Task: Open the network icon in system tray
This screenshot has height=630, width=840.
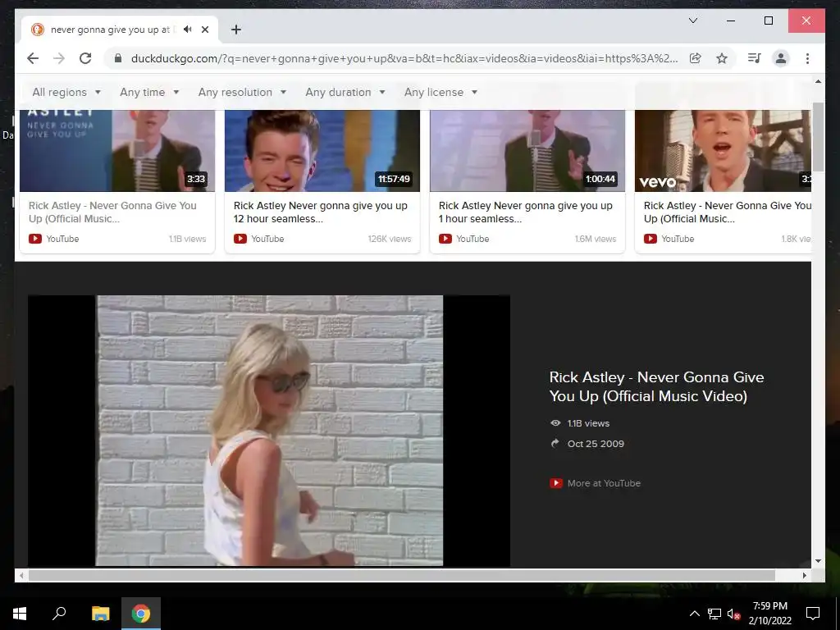Action: pos(714,614)
